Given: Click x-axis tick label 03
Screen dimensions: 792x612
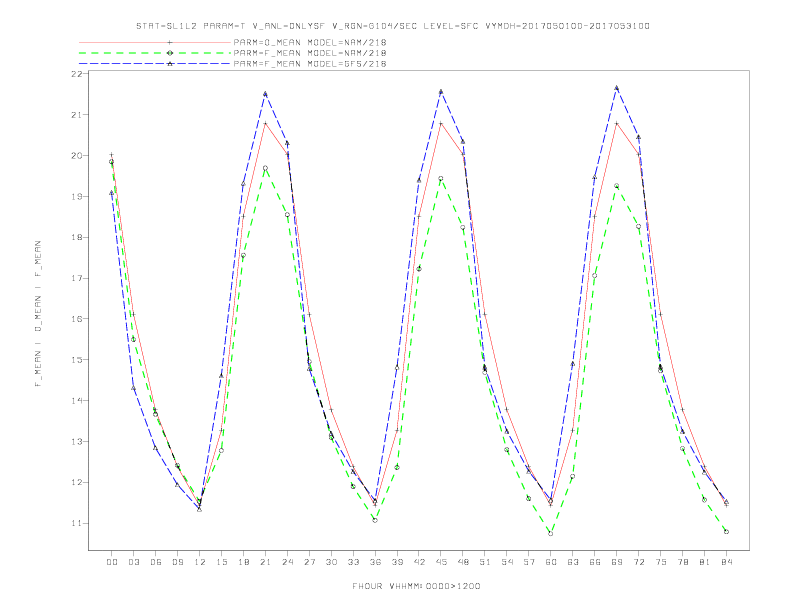Looking at the screenshot, I should click(x=133, y=562).
